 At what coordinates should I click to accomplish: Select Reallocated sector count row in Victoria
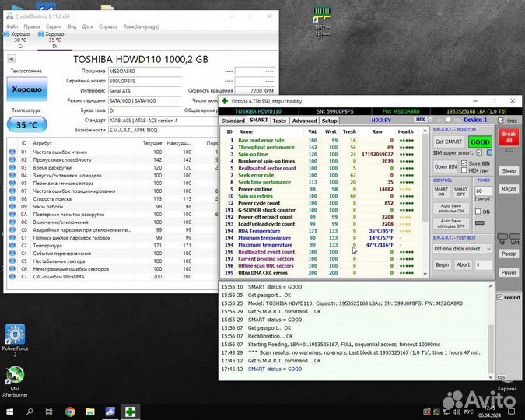320,168
